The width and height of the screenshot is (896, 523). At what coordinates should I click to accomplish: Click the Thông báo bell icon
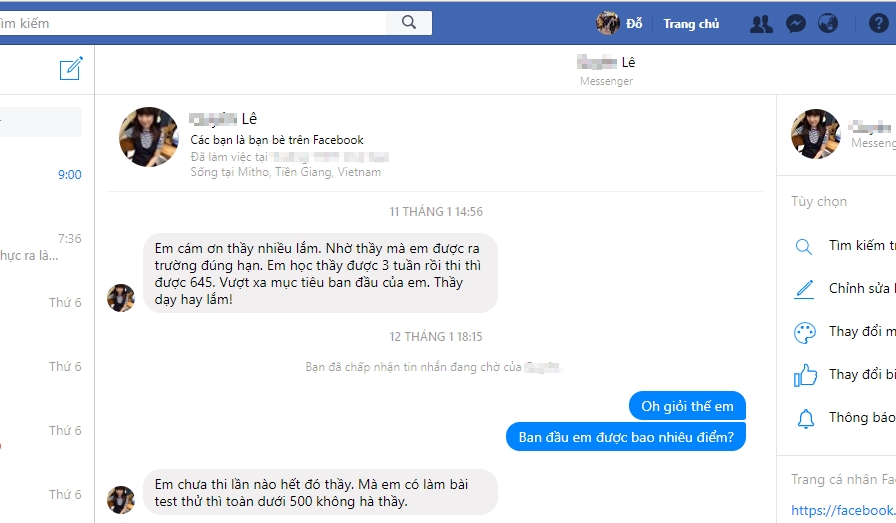click(806, 418)
